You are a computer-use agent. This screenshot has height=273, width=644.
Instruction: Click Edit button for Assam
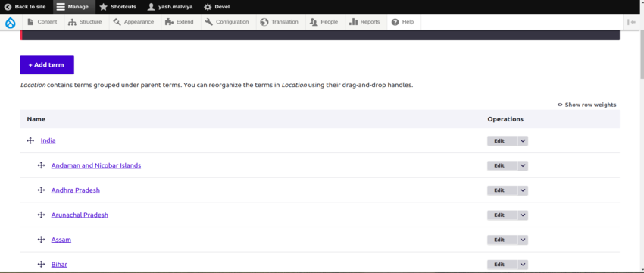(502, 240)
